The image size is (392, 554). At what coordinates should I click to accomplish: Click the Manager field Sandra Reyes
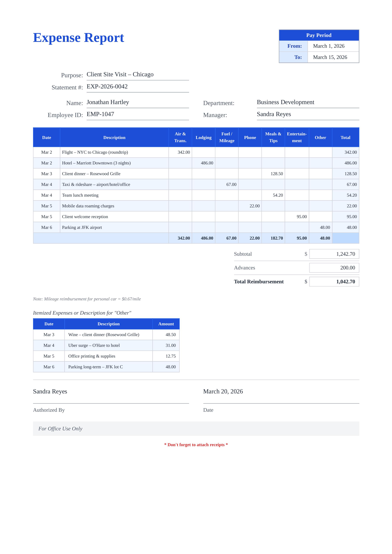point(274,114)
